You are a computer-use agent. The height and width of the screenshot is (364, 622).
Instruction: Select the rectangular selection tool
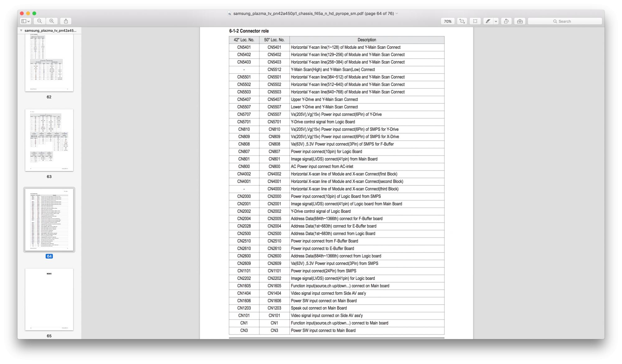point(475,21)
